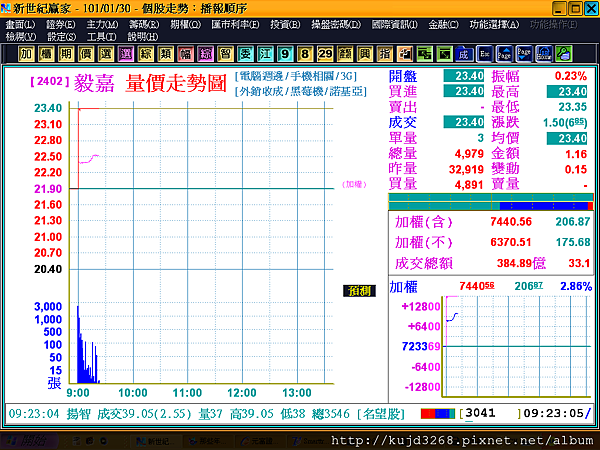This screenshot has width=600, height=450.
Task: Open the 金融(C) menu
Action: click(x=443, y=25)
